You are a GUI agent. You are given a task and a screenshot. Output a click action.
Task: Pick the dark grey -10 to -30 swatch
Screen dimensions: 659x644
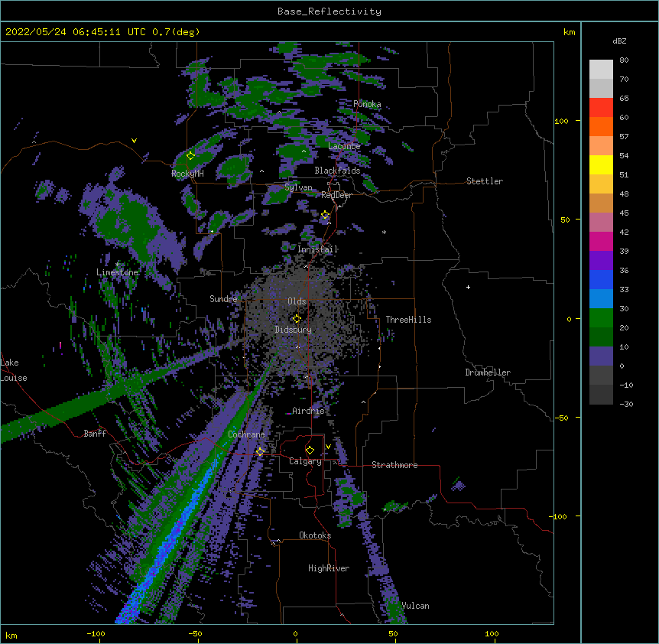click(601, 395)
